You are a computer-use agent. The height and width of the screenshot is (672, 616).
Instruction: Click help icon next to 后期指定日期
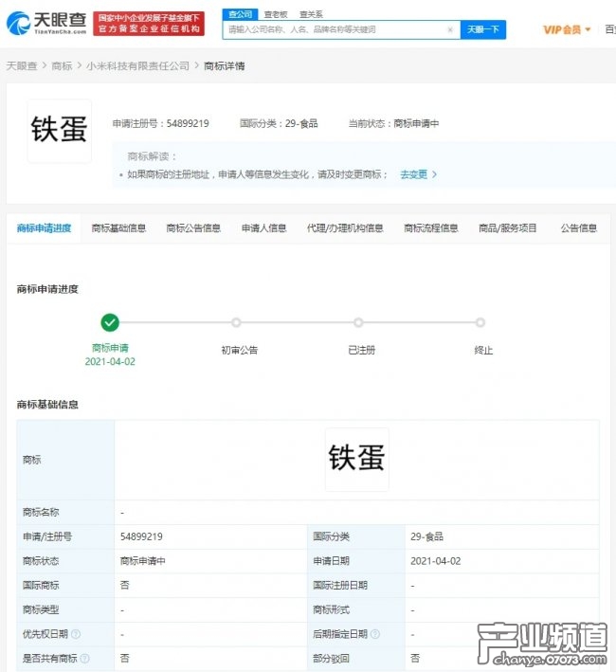click(x=375, y=634)
